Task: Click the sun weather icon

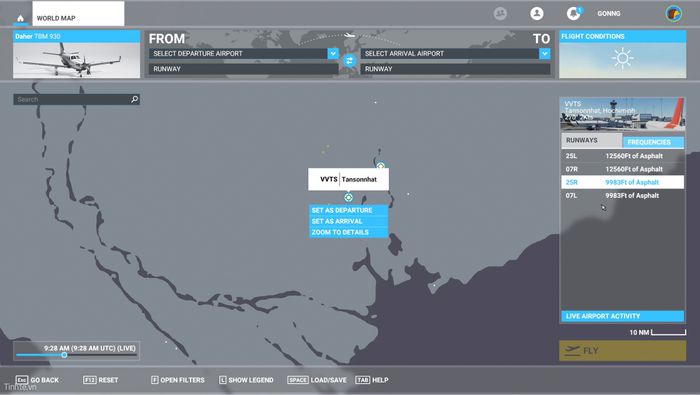Action: click(622, 58)
